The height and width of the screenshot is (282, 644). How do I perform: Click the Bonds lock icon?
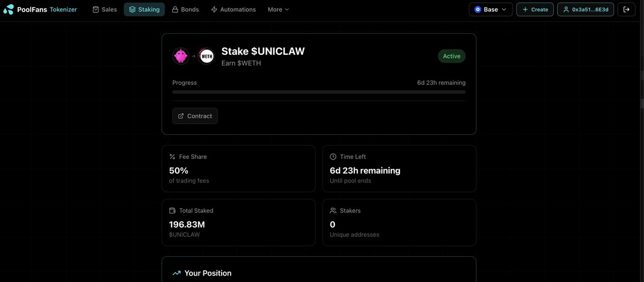click(x=175, y=9)
